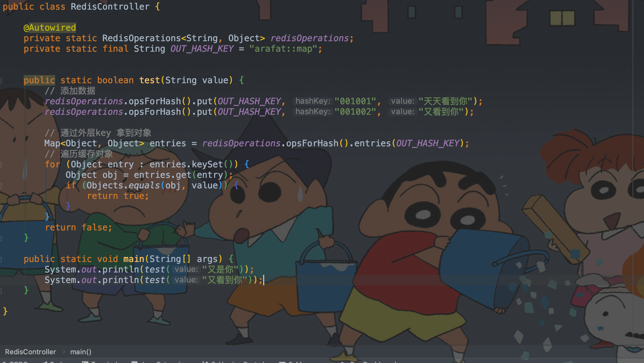Click the string literal "arafat::map"
This screenshot has width=644, height=363.
click(x=283, y=48)
